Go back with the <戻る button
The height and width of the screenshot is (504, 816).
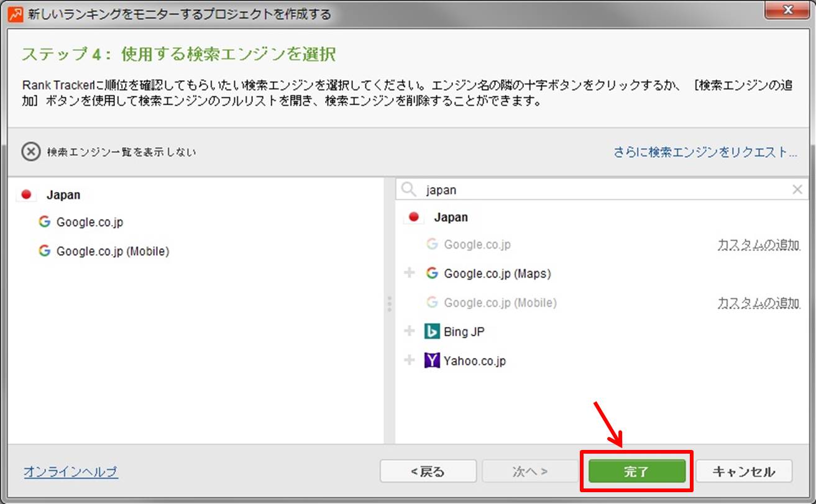coord(428,472)
